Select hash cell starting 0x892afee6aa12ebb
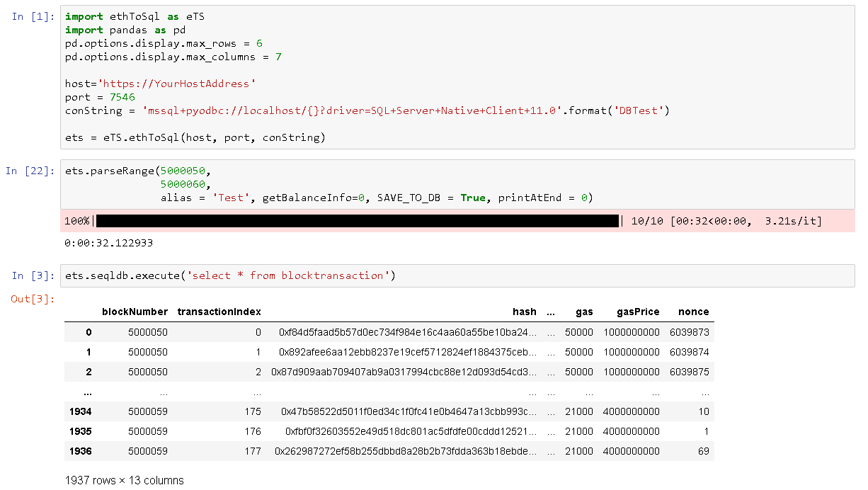 click(x=408, y=352)
